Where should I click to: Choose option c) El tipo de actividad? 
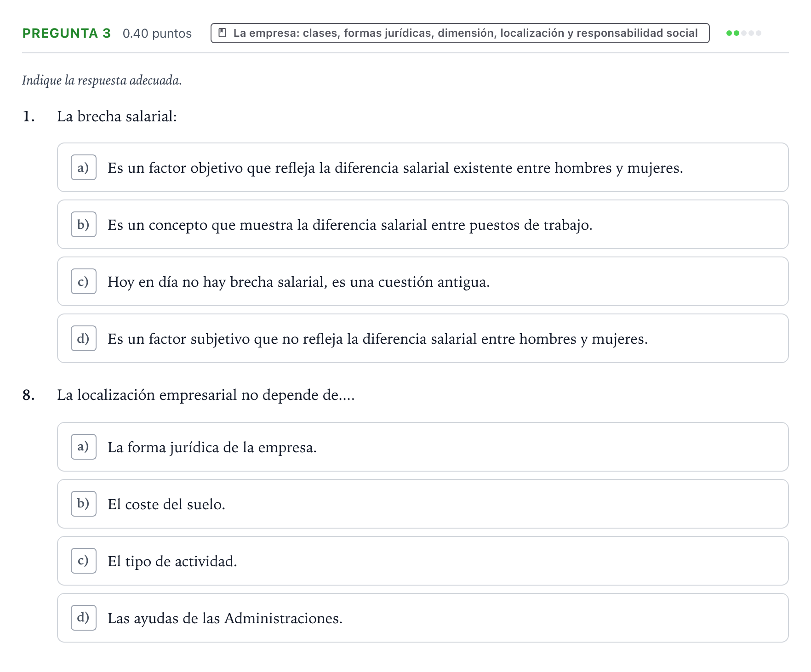point(423,561)
